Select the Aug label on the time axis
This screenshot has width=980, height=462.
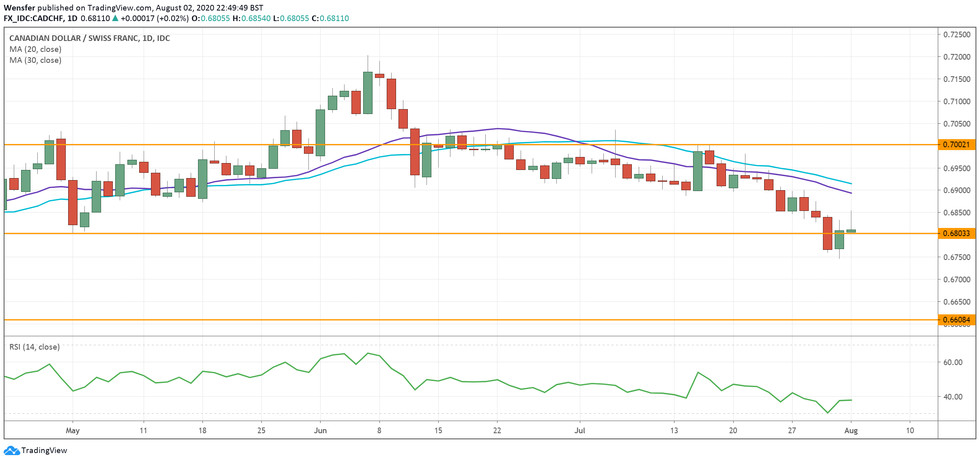852,431
